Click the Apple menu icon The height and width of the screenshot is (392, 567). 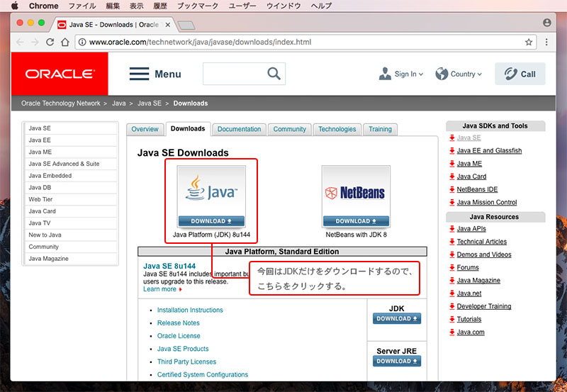(x=15, y=6)
